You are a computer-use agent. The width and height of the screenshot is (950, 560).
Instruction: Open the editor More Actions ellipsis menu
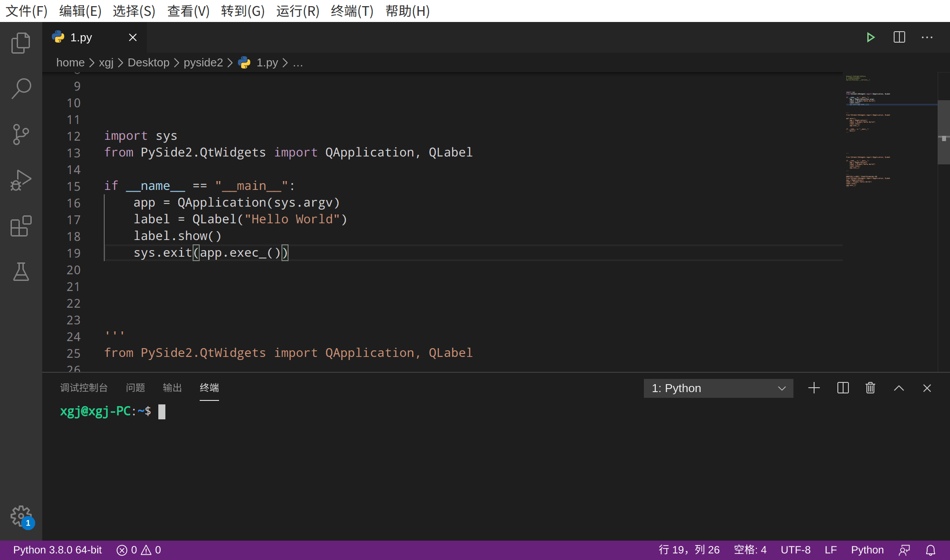[x=927, y=37]
